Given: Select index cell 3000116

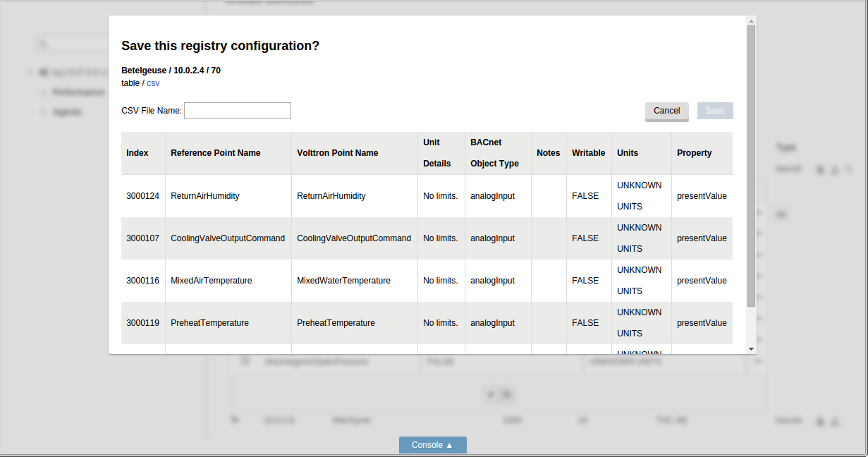Looking at the screenshot, I should click(x=143, y=281).
